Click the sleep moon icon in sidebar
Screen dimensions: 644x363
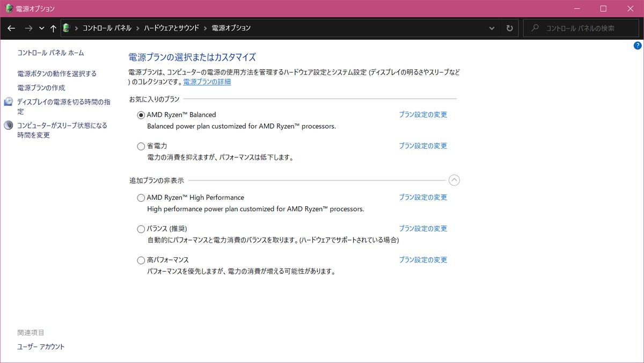click(x=8, y=126)
